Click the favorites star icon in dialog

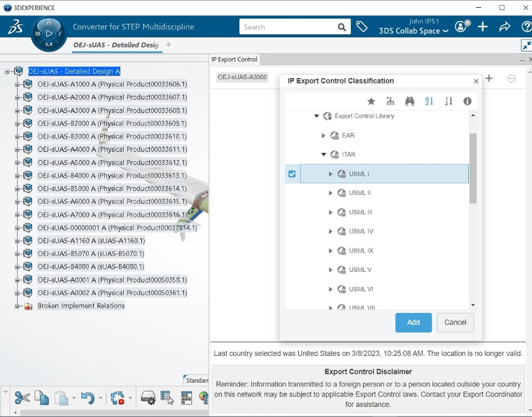coord(371,101)
